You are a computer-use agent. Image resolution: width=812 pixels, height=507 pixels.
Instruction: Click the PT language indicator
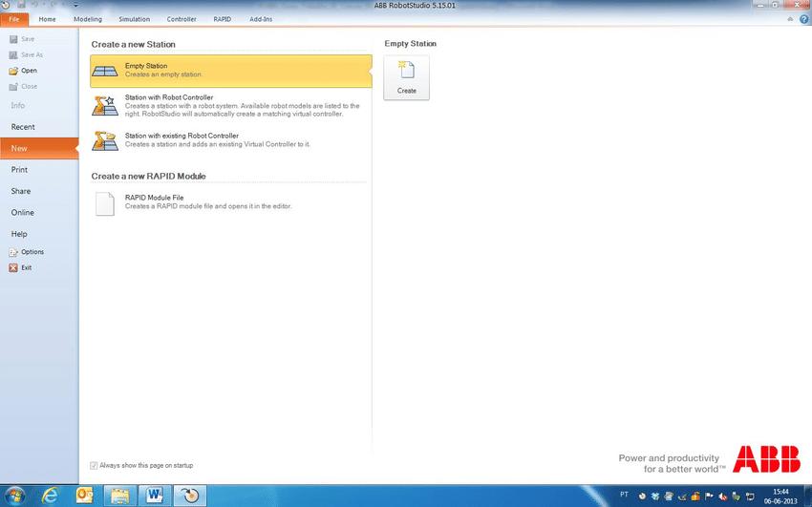[625, 495]
